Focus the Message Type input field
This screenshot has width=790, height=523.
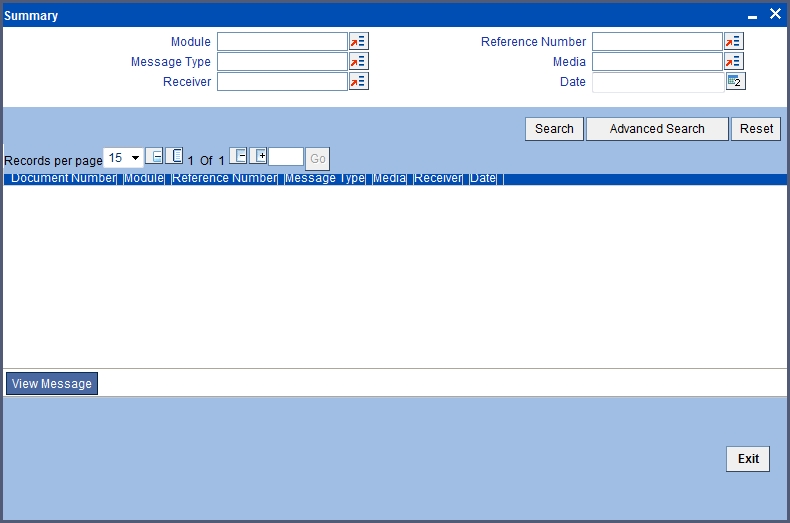(282, 61)
